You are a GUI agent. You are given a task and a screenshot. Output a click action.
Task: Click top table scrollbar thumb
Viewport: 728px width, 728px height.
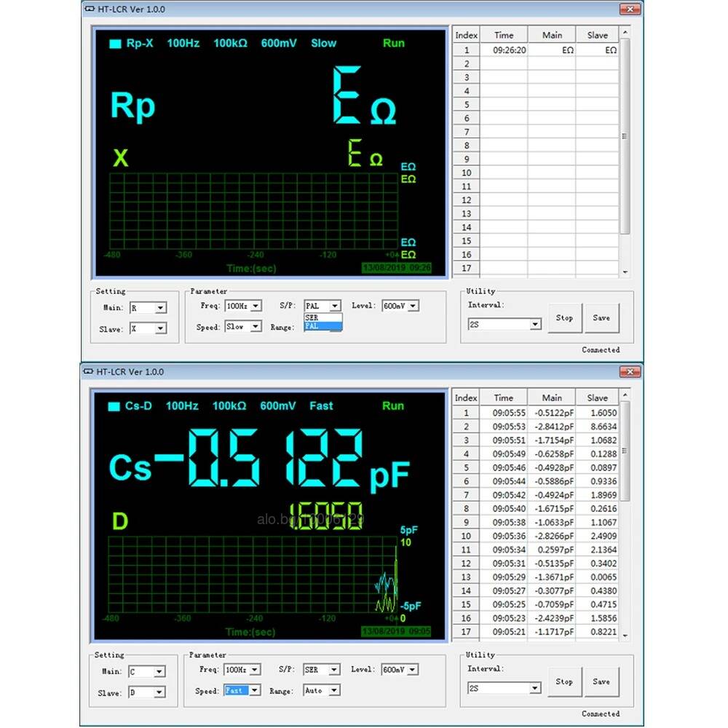(625, 137)
